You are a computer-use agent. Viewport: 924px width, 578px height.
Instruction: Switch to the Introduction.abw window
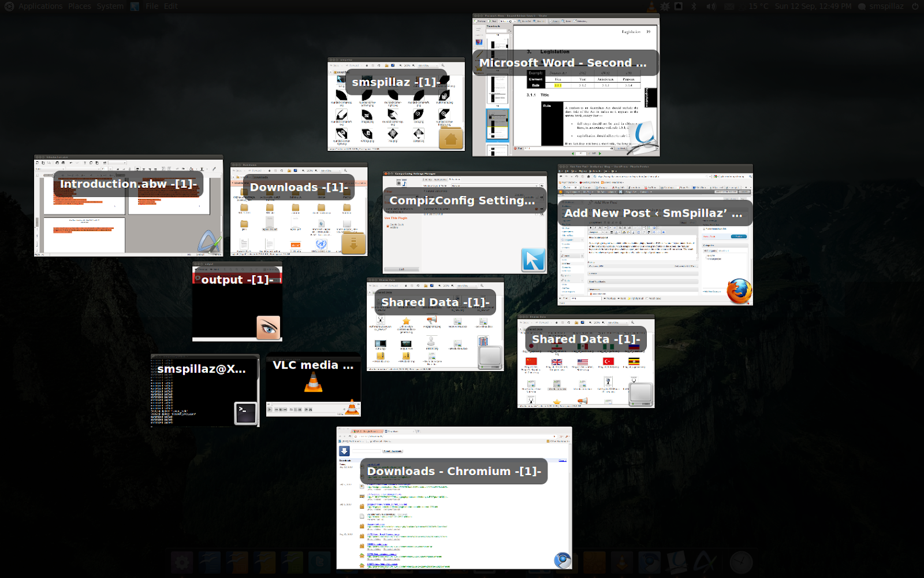pos(128,205)
